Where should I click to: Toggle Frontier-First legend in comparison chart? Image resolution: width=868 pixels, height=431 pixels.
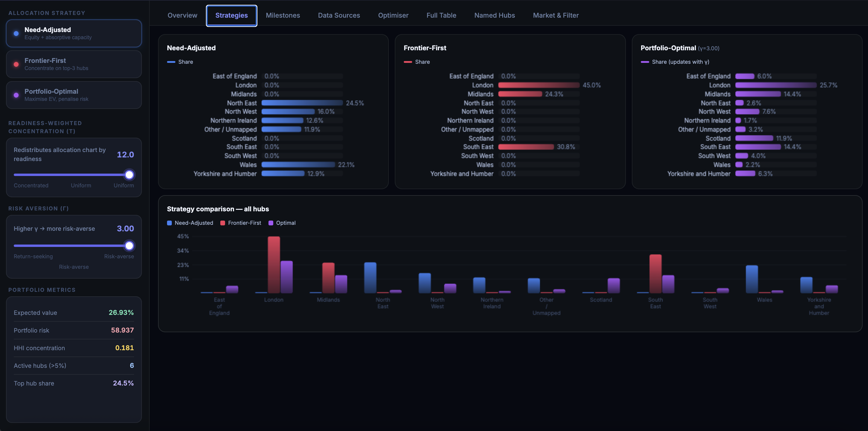click(241, 223)
